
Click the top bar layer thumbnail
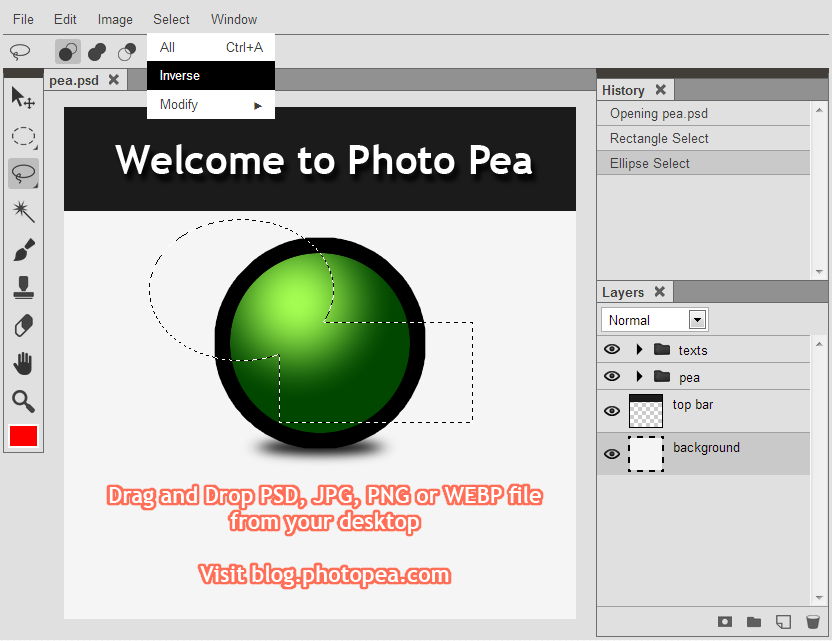pyautogui.click(x=646, y=411)
